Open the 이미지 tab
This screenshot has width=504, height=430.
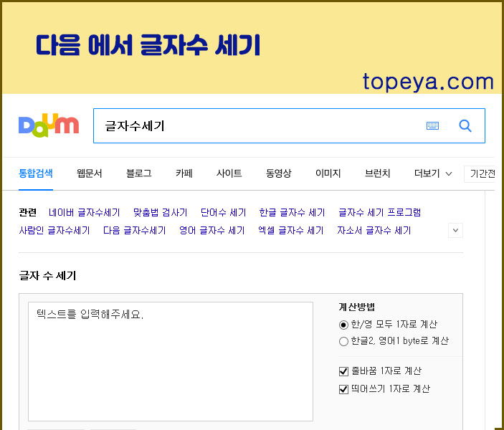pos(328,173)
